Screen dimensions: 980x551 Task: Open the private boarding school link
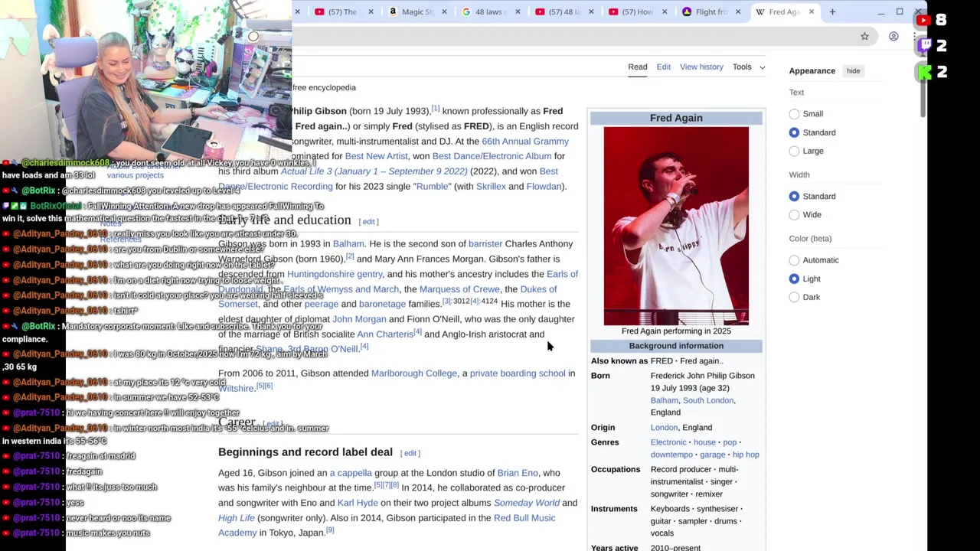click(518, 373)
